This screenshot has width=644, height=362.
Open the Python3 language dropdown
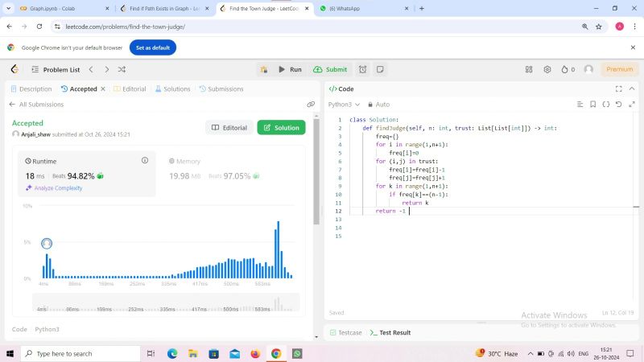pos(345,105)
